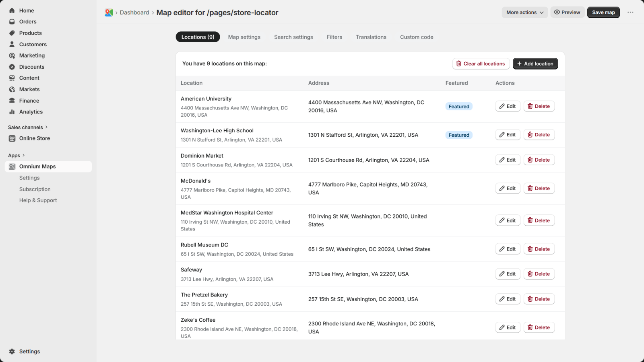Viewport: 644px width, 362px height.
Task: Open the Products section
Action: [30, 33]
